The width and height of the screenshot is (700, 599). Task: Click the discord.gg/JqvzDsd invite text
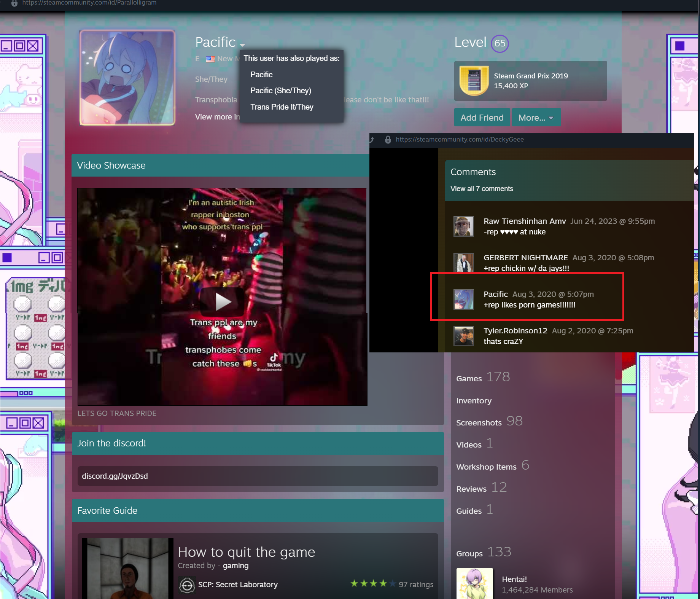[x=115, y=476]
